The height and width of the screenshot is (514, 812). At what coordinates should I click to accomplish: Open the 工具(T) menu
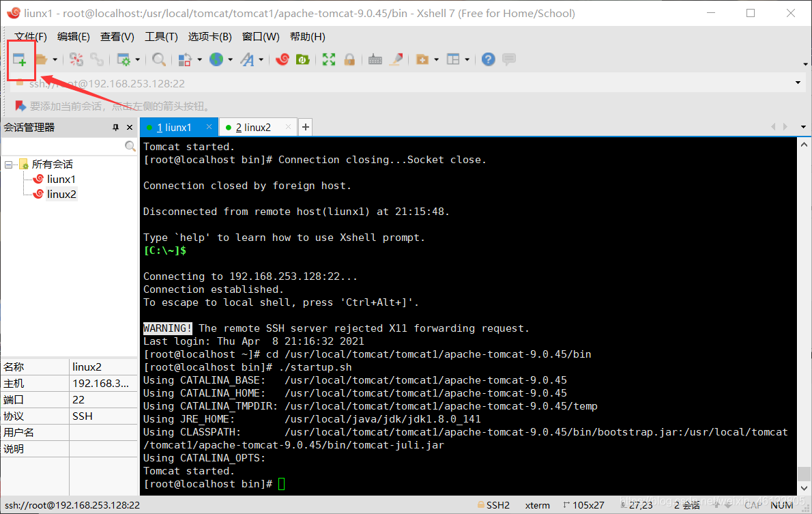(161, 37)
